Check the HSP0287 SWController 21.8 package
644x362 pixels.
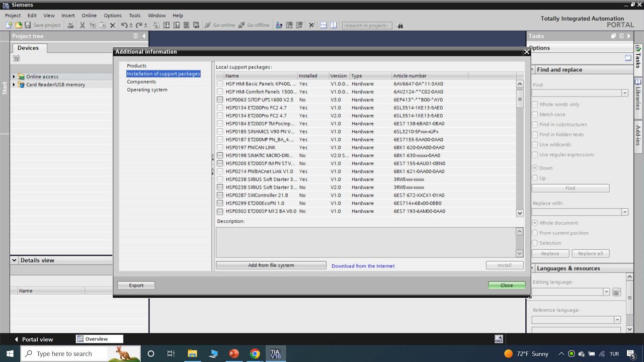pos(220,196)
